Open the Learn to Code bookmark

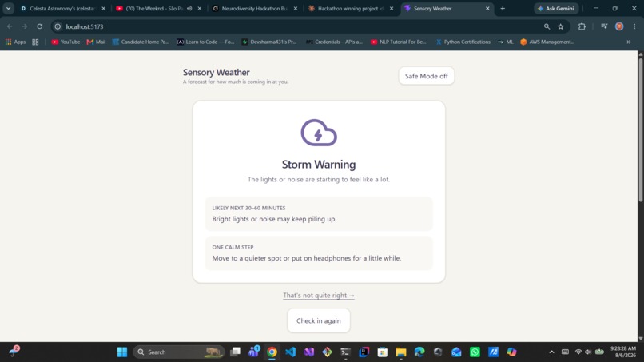[205, 42]
